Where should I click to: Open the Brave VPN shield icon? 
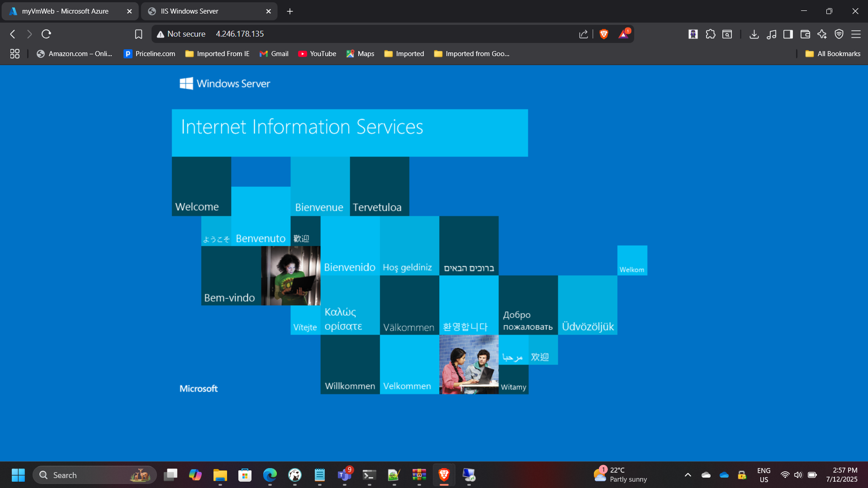(x=839, y=34)
